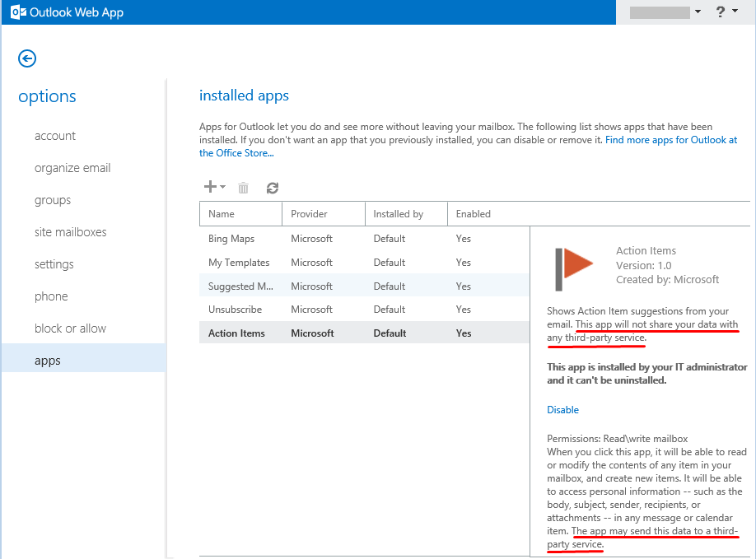Click the Outlook Web App title text

click(x=77, y=12)
